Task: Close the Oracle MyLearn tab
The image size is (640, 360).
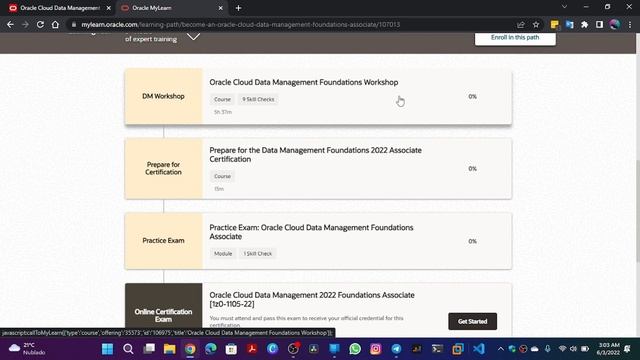Action: [220, 8]
